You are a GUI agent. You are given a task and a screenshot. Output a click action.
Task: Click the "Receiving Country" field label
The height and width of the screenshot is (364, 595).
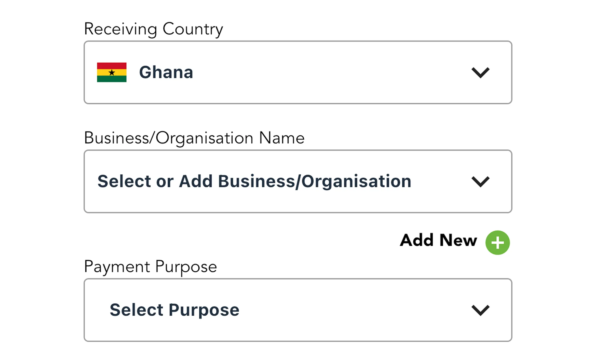click(153, 29)
